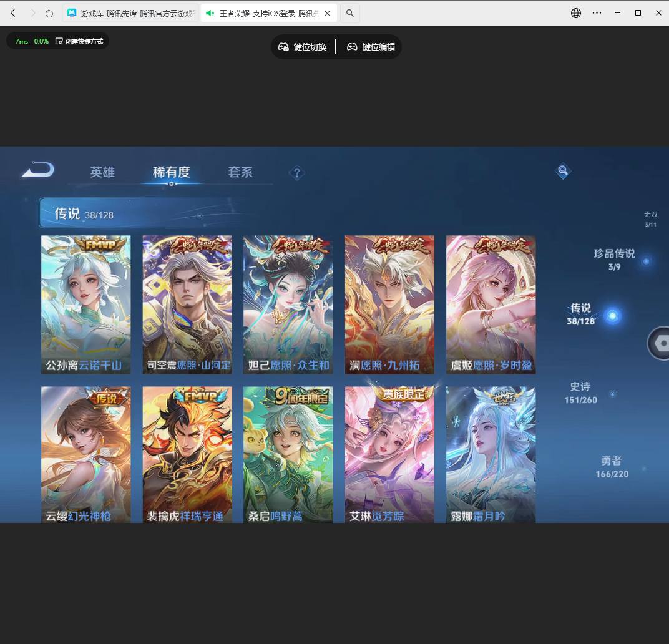Open the 露娜 霜月吟 skin thumbnail
The image size is (669, 644).
(491, 454)
